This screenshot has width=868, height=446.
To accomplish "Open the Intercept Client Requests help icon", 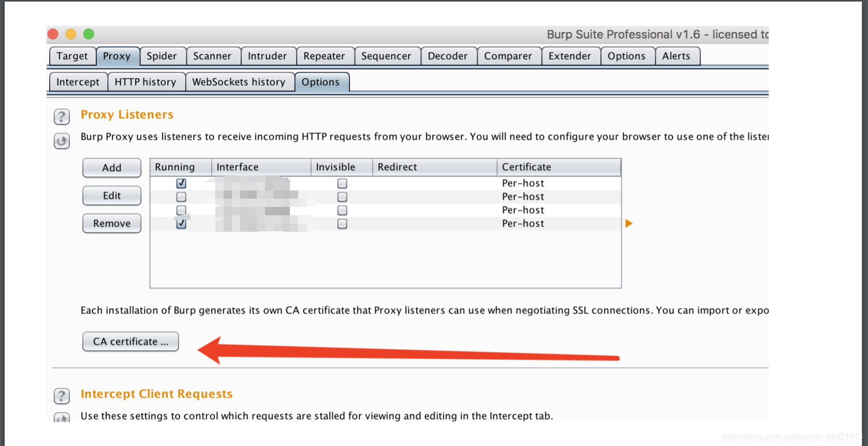I will pyautogui.click(x=62, y=396).
